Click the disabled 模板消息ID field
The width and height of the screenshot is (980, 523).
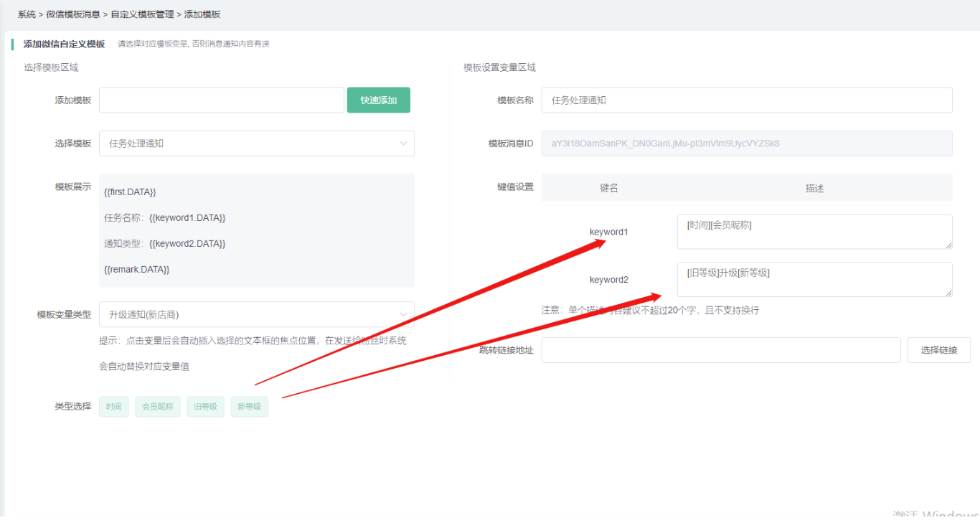(746, 143)
